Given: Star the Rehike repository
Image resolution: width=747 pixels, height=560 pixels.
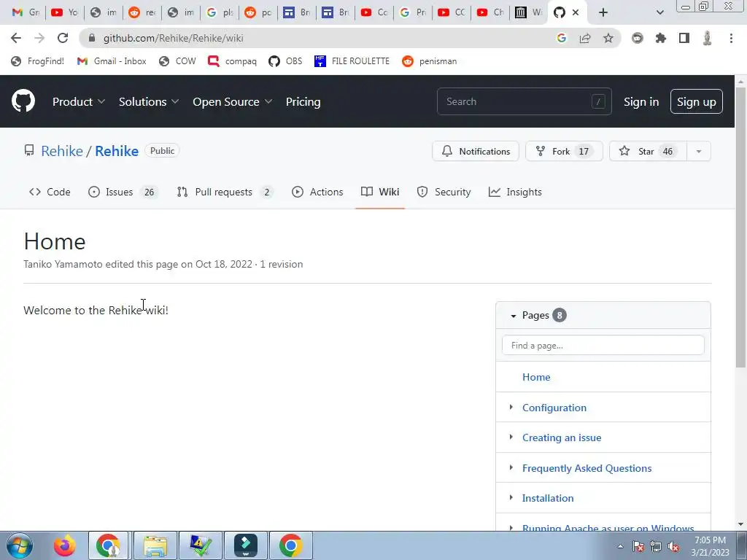Looking at the screenshot, I should tap(648, 151).
